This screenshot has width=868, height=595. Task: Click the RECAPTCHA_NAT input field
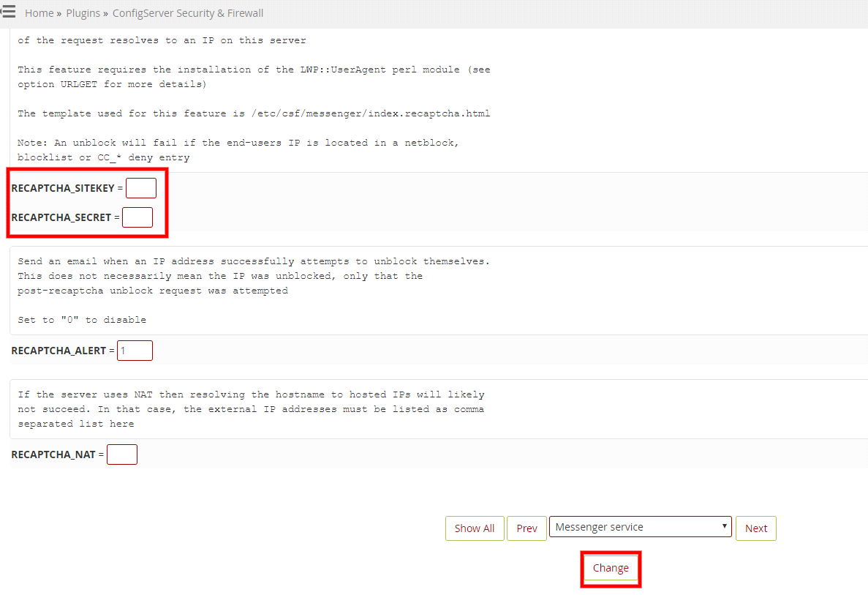[x=122, y=454]
